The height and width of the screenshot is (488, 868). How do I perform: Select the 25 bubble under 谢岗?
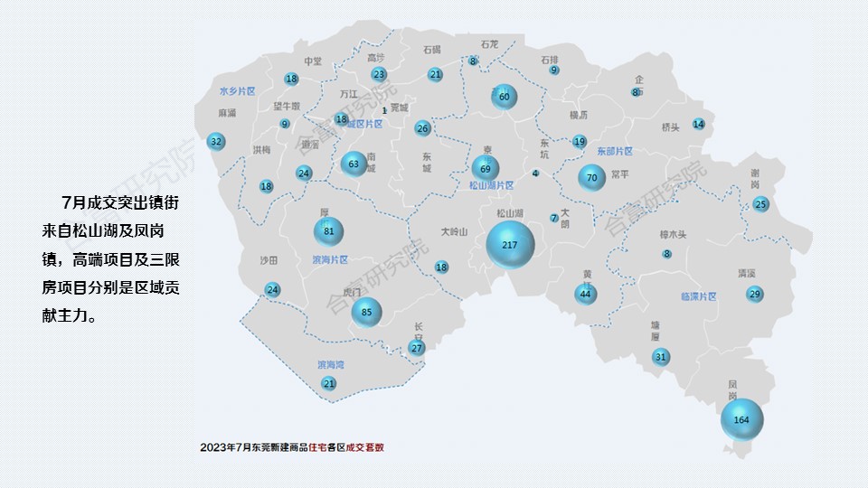coord(760,204)
